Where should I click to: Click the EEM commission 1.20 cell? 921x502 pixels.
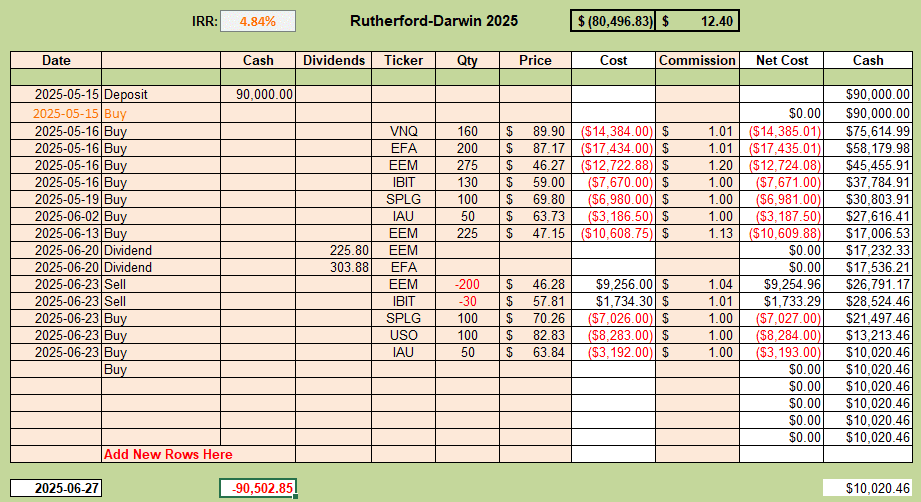click(697, 166)
